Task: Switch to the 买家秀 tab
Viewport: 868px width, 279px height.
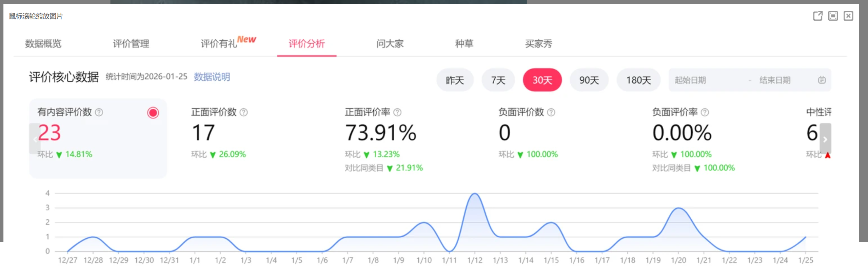Action: 538,44
